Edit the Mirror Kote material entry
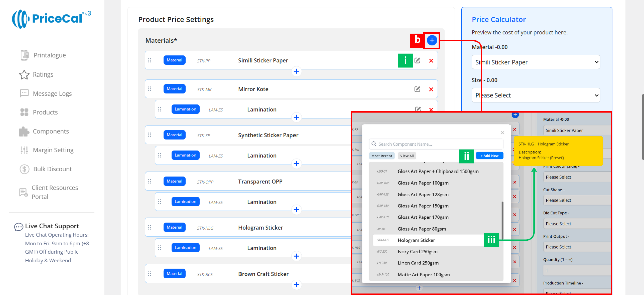644x295 pixels. [x=417, y=89]
